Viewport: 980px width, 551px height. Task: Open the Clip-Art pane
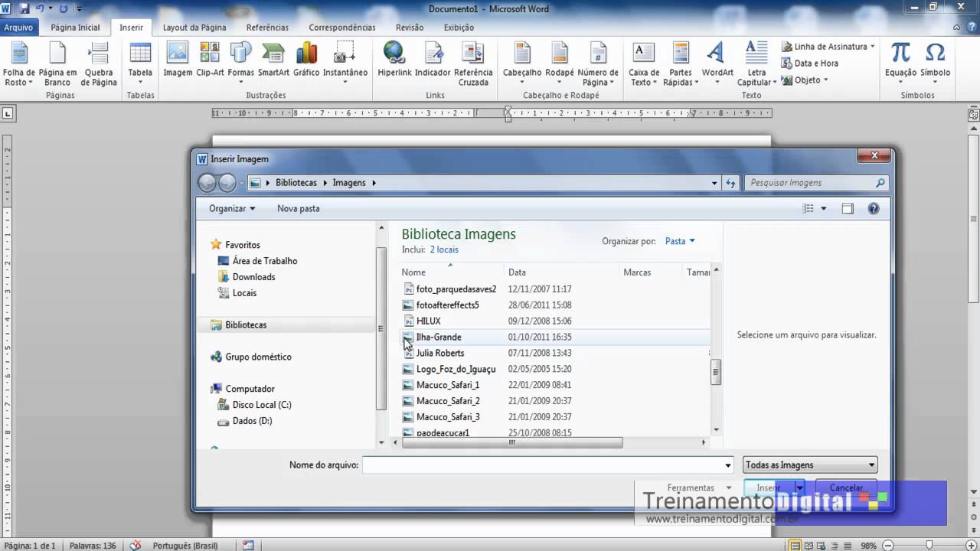click(x=210, y=60)
